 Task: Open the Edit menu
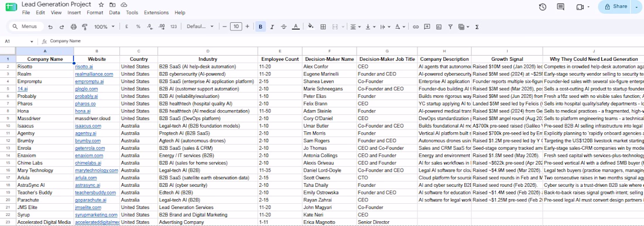click(40, 13)
